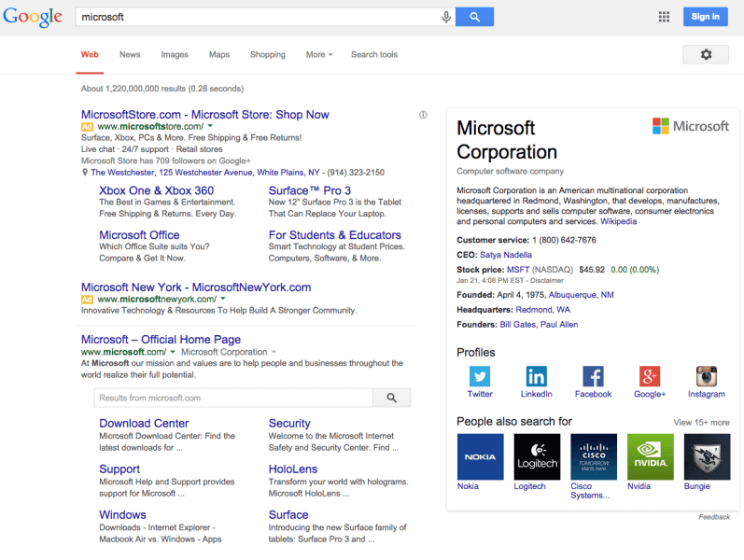
Task: Click the microphone voice search icon
Action: click(446, 17)
